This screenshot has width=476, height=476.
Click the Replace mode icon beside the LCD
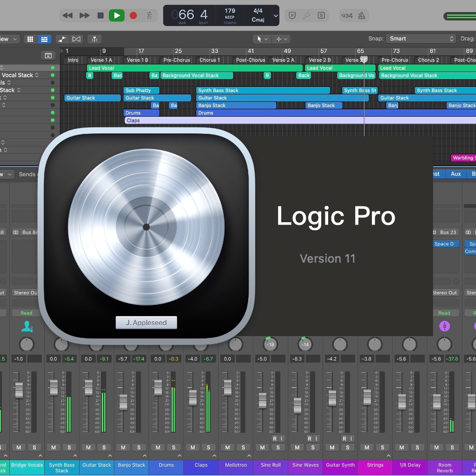292,15
